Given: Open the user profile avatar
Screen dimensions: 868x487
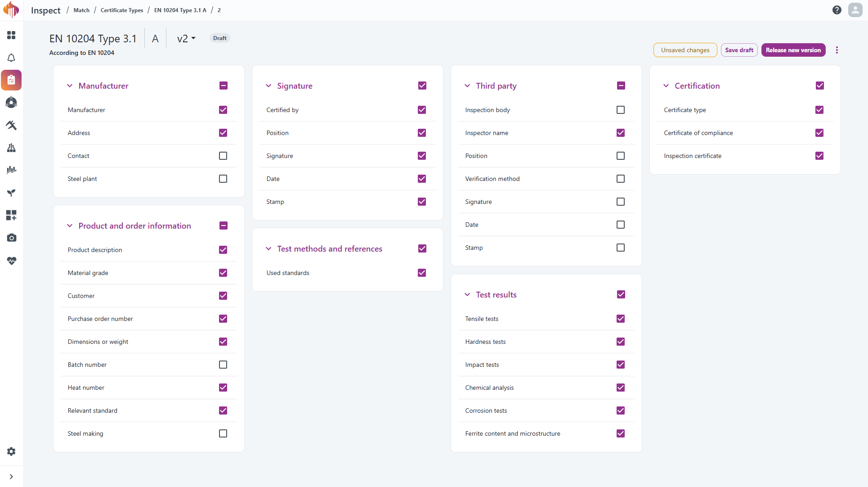Looking at the screenshot, I should click(x=855, y=10).
